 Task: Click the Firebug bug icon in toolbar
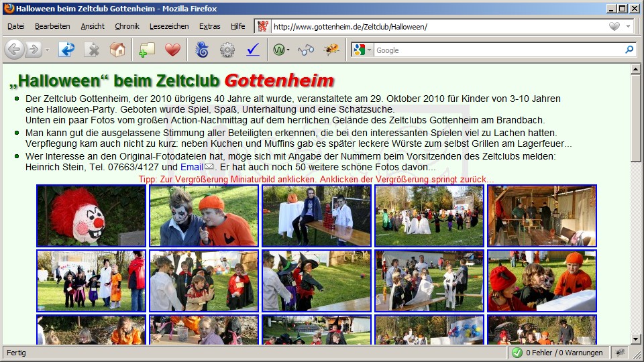coord(331,50)
